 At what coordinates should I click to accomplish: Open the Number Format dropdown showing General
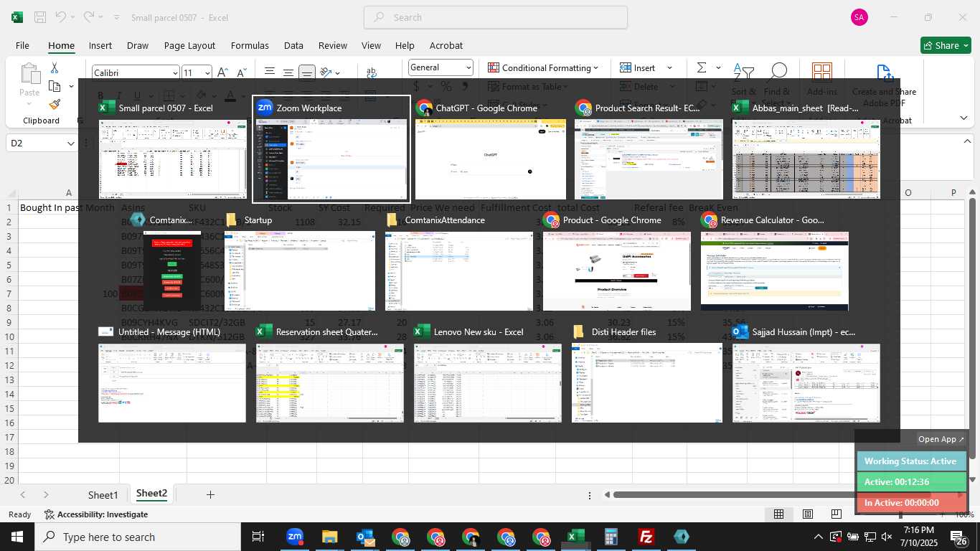[468, 67]
